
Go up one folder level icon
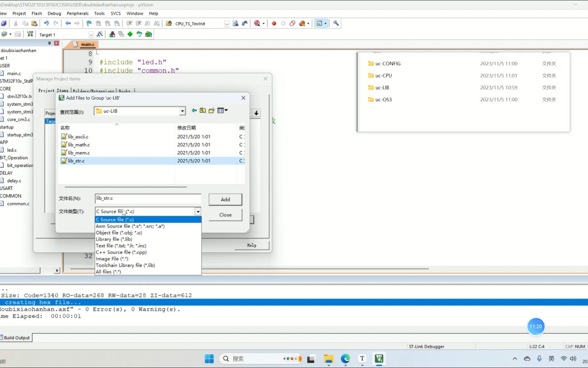pos(203,111)
